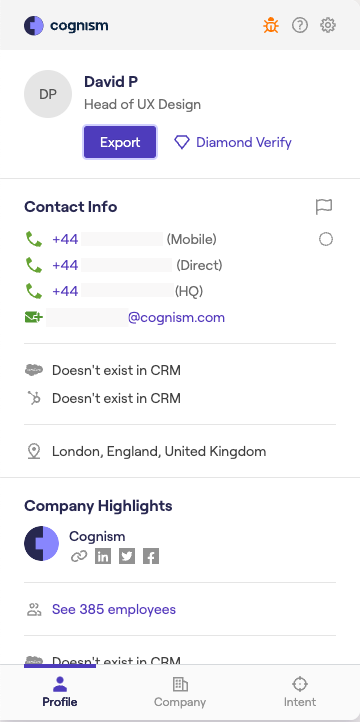Switch to the Company tab

pos(180,692)
